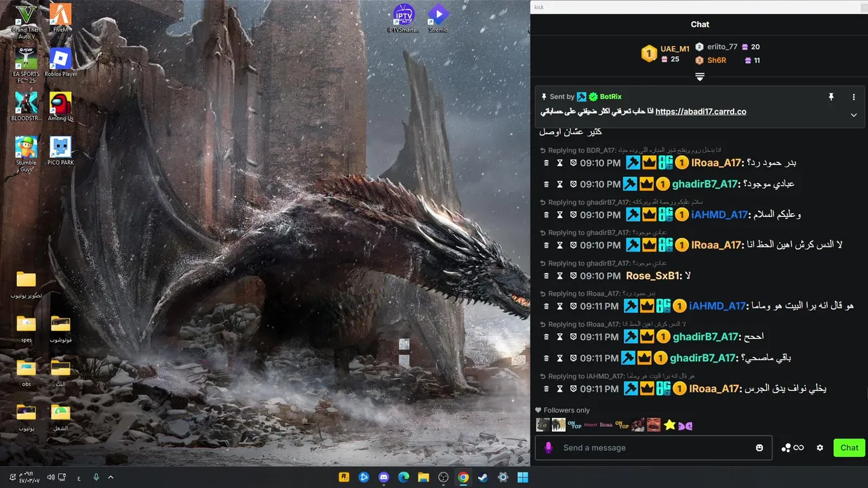Open the يوتيوب folder on desktop

pyautogui.click(x=26, y=418)
